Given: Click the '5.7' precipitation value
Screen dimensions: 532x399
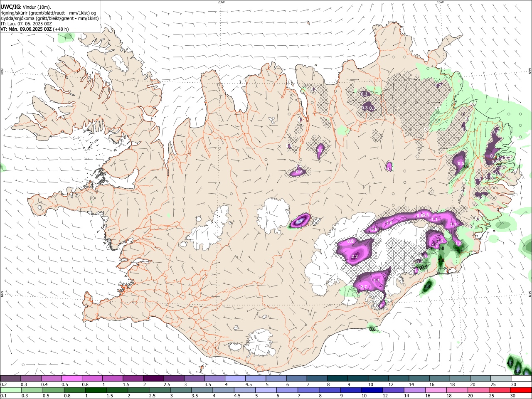Looking at the screenshot, I should tap(299, 222).
